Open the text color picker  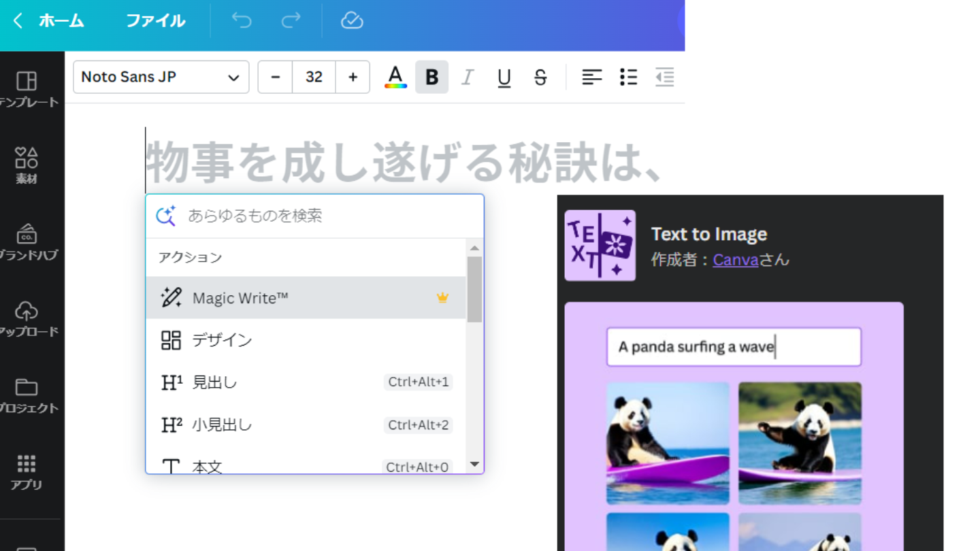pos(395,77)
